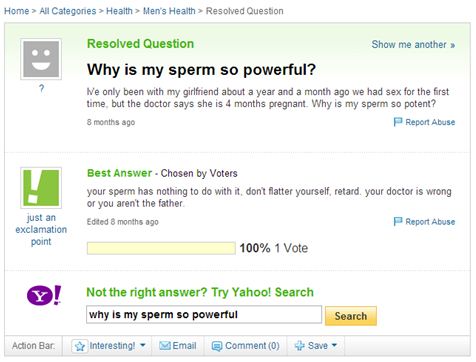Click the Comment speech bubble icon
This screenshot has width=476, height=362.
(x=217, y=346)
